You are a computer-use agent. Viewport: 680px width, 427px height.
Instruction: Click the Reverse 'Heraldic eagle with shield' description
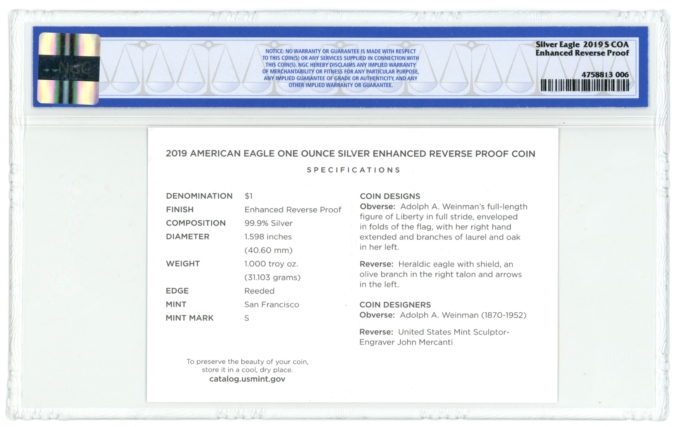coord(441,274)
